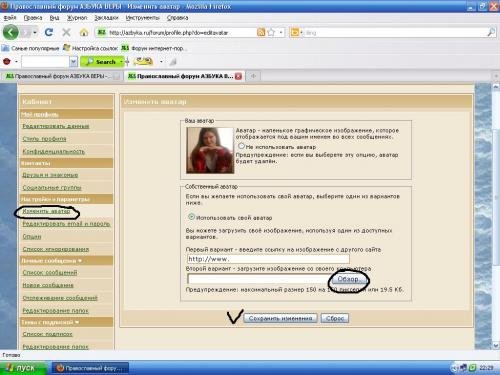500x375 pixels.
Task: Open the back/forward history dropdown arrow
Action: click(35, 32)
